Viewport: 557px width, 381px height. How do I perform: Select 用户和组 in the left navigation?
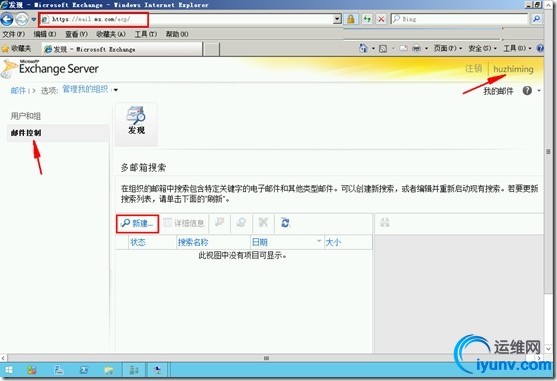(26, 116)
